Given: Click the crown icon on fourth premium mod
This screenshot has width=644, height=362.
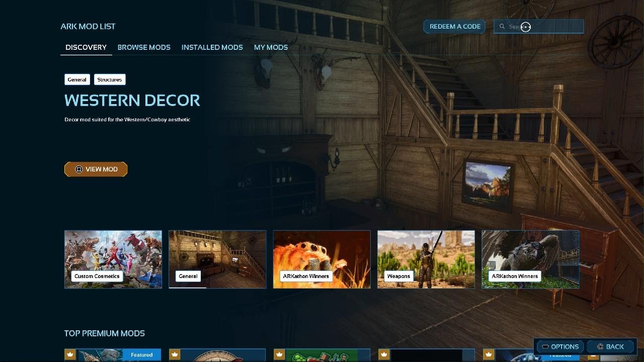Looking at the screenshot, I should point(383,355).
